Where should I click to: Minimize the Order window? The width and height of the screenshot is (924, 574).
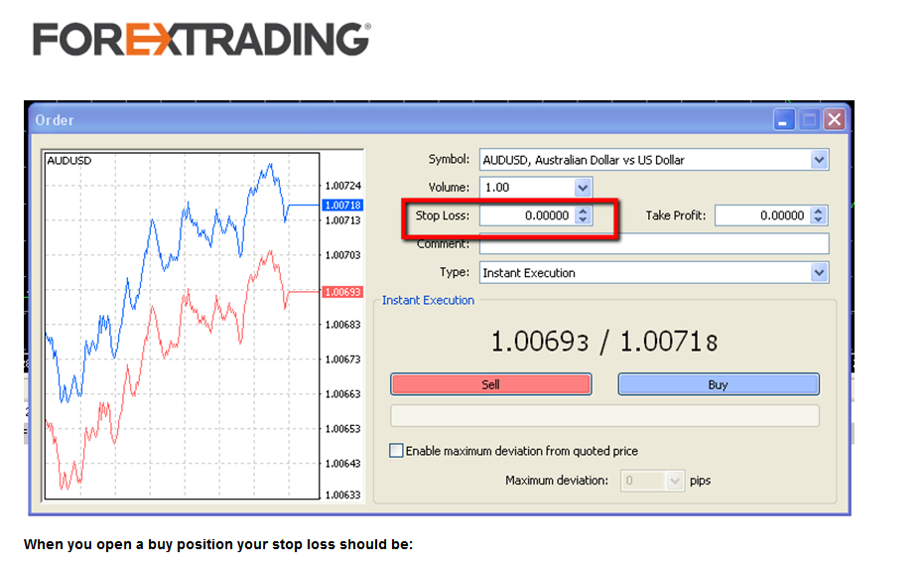[x=785, y=120]
